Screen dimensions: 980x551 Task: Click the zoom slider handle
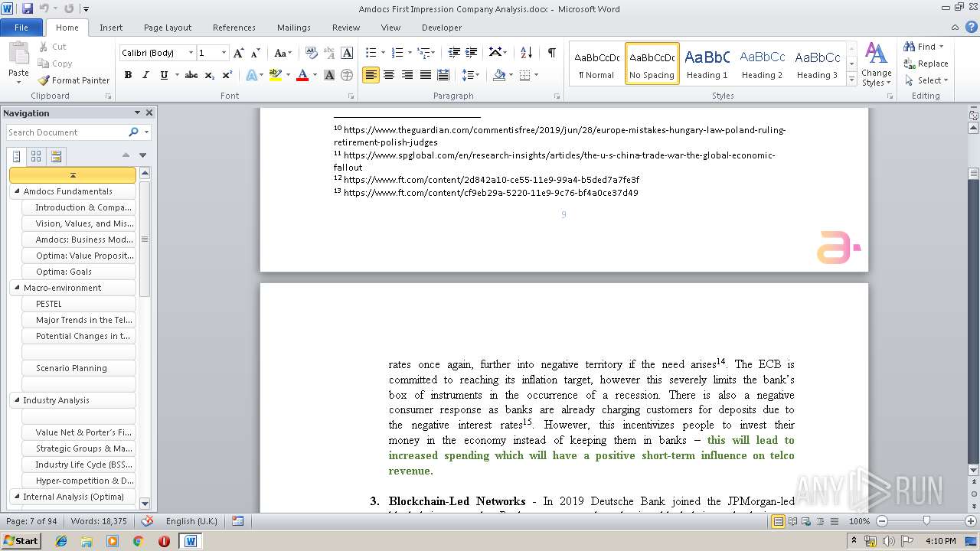(926, 520)
